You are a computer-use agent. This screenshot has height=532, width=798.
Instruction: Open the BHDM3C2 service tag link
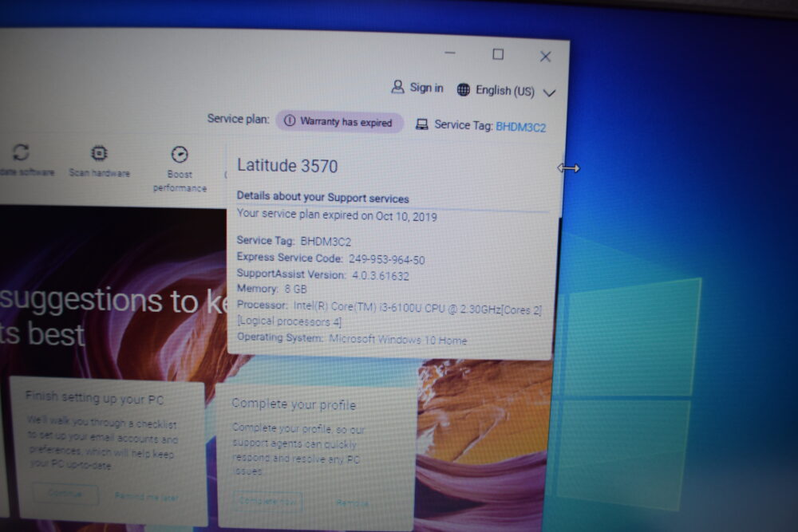click(x=520, y=127)
